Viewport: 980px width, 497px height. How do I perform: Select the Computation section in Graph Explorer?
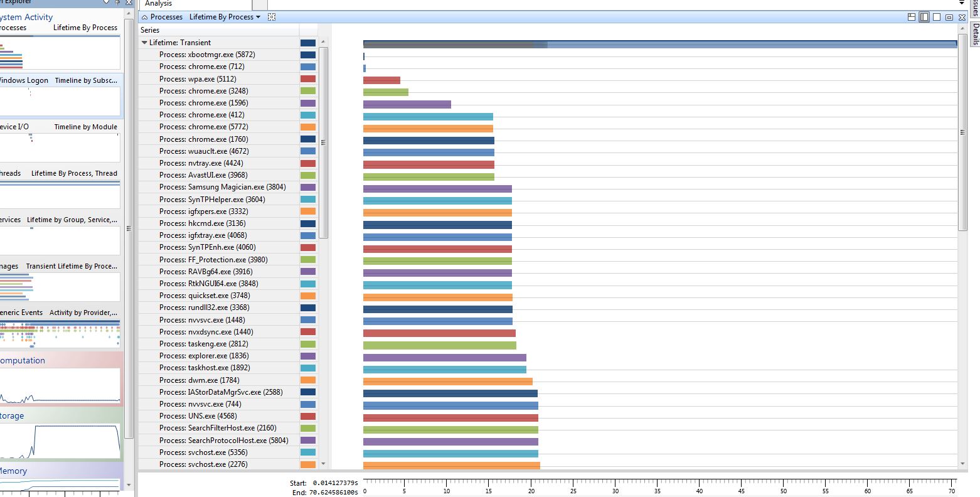click(x=23, y=360)
